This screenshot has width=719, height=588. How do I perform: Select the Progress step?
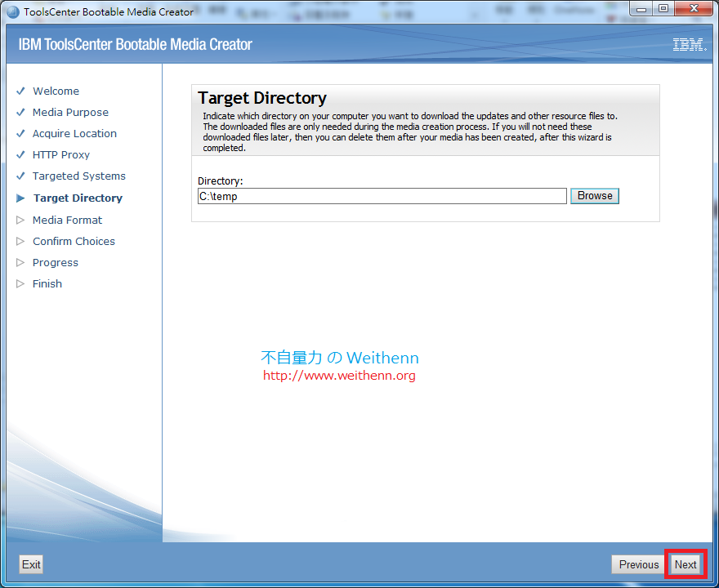coord(55,263)
